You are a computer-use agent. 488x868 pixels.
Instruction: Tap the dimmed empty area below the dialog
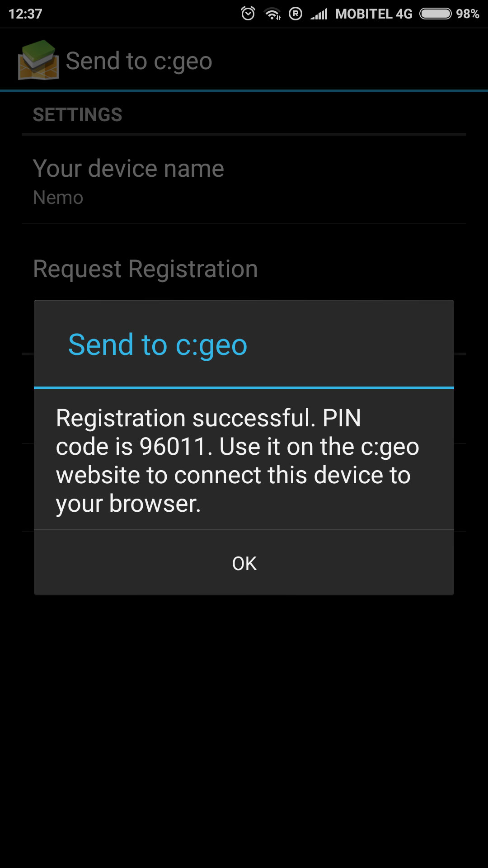coord(244,732)
